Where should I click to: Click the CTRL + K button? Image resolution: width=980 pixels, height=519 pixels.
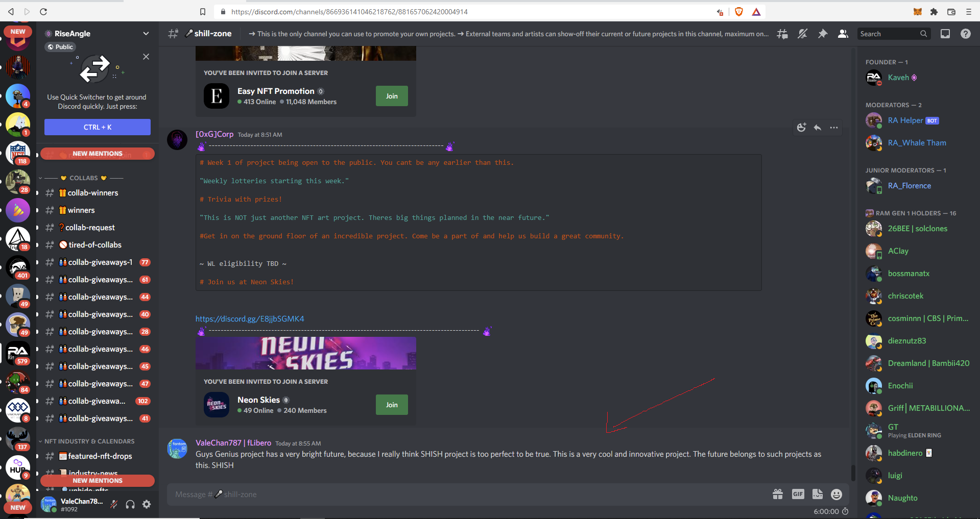click(x=98, y=127)
